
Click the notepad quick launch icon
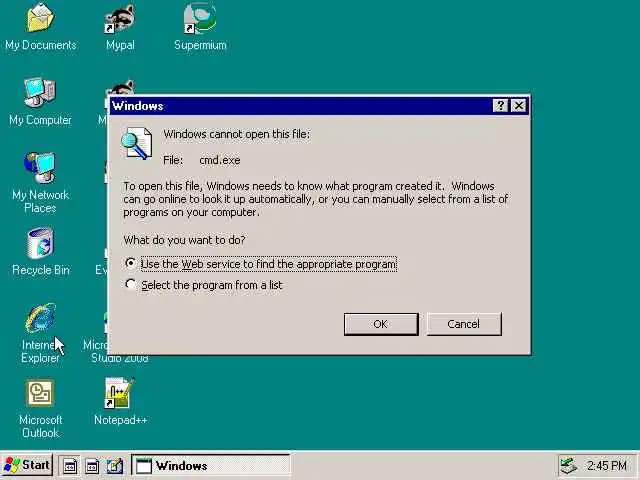115,466
